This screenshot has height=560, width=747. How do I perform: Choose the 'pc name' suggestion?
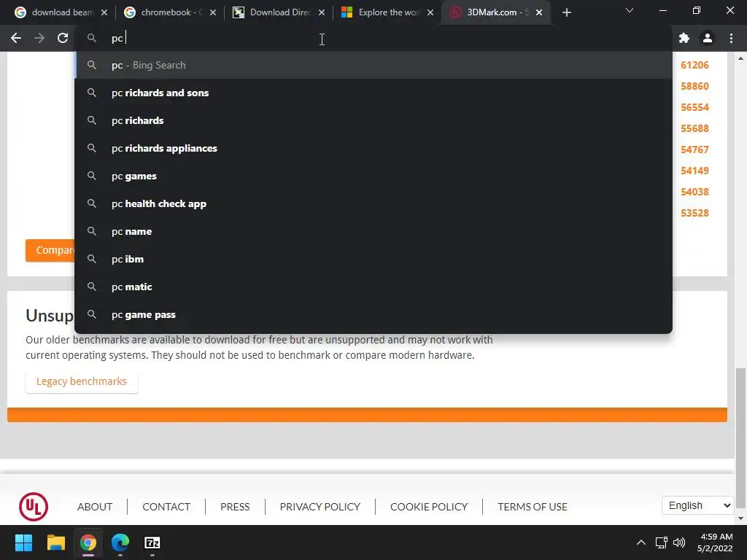(x=373, y=231)
